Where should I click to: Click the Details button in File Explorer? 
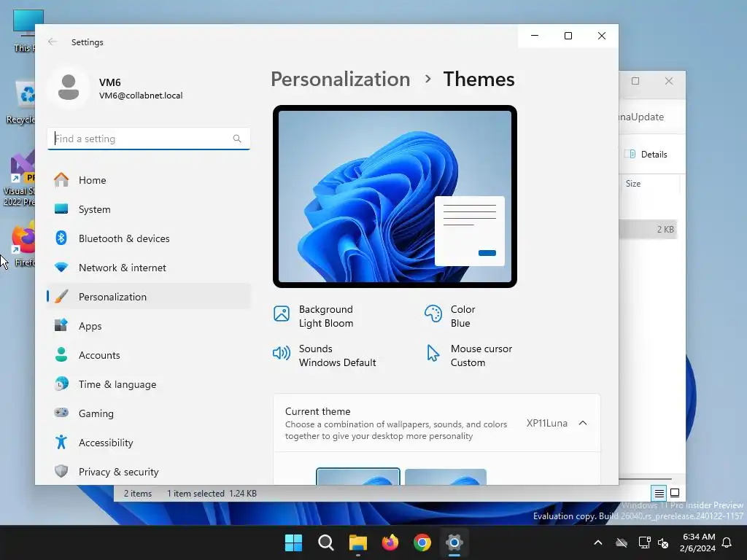pyautogui.click(x=648, y=155)
